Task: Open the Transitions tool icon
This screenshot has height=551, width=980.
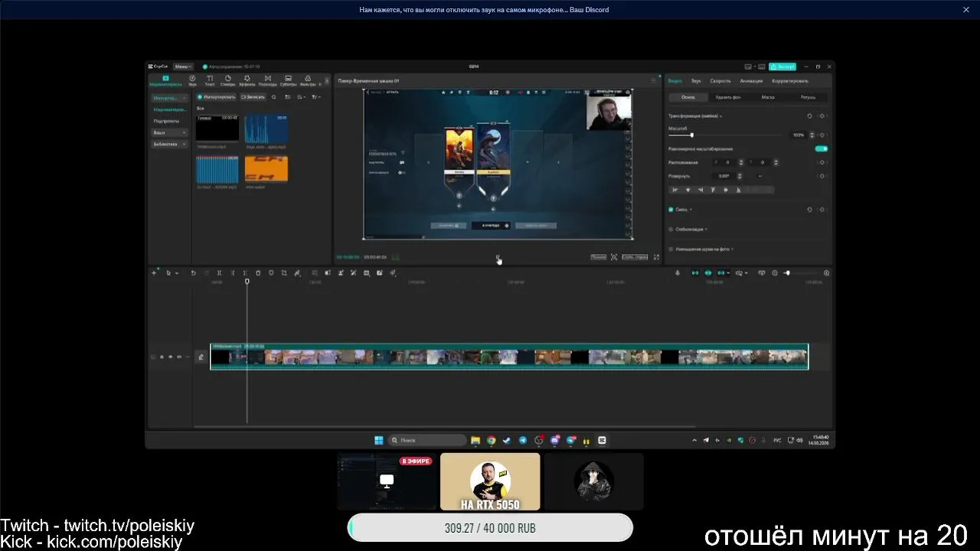Action: pos(267,80)
